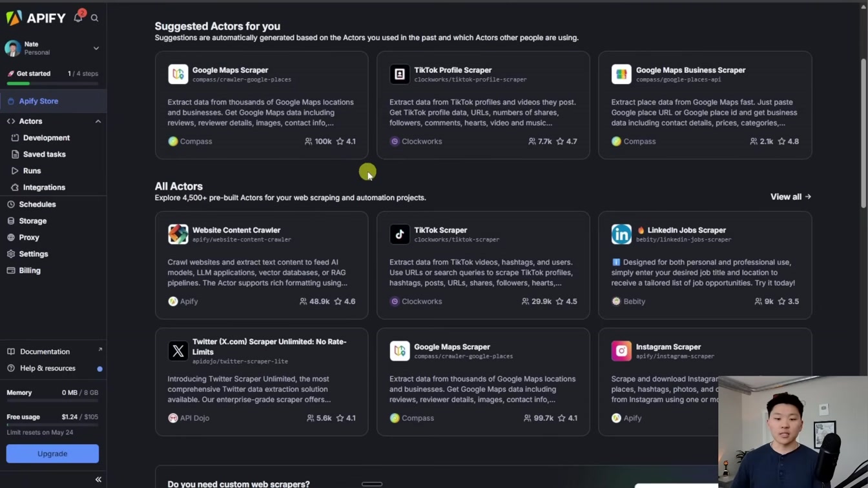Click the Documentation external-link arrow
This screenshot has width=868, height=488.
tap(100, 350)
